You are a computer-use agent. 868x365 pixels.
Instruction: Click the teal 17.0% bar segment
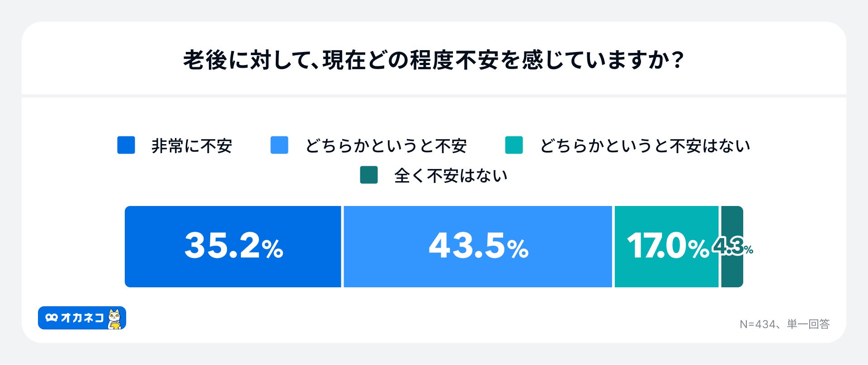coord(666,271)
